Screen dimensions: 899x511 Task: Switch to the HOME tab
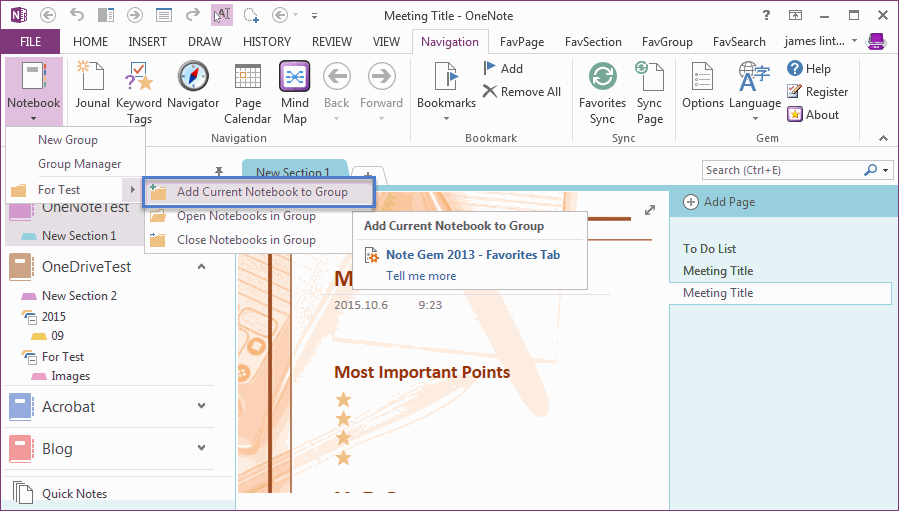[x=91, y=42]
